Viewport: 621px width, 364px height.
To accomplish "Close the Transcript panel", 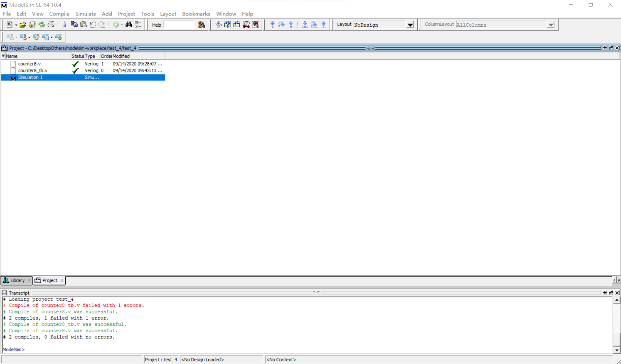I will tap(617, 293).
